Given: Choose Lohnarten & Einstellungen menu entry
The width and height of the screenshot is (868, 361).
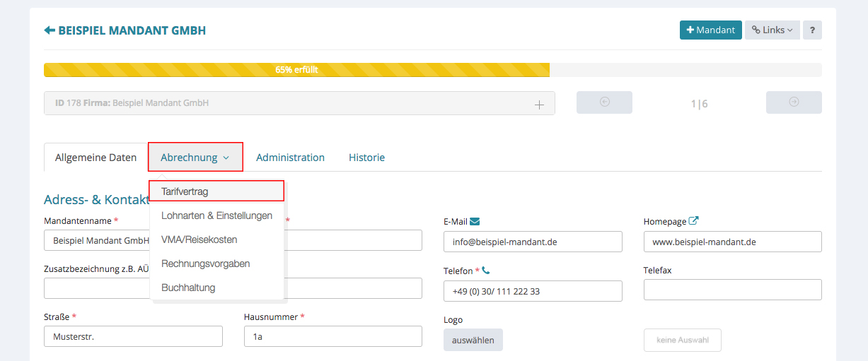Looking at the screenshot, I should (x=216, y=215).
